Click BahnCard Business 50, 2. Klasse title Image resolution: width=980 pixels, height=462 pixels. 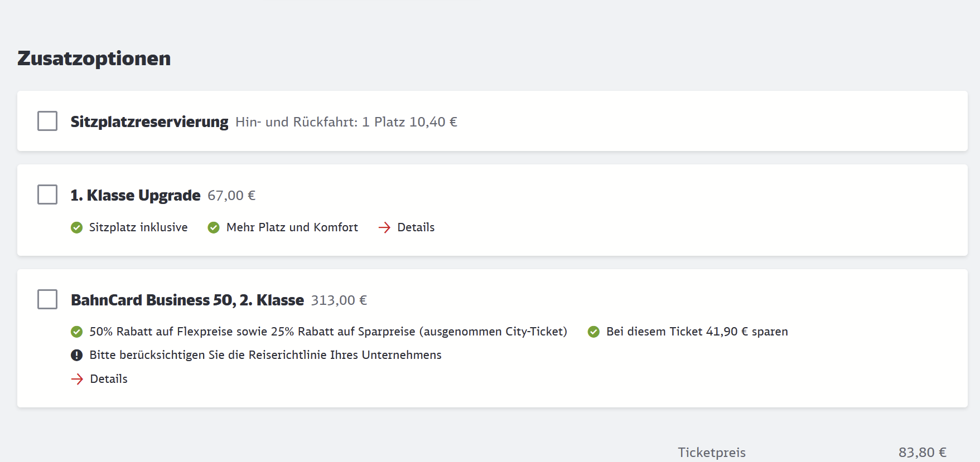[x=187, y=300]
